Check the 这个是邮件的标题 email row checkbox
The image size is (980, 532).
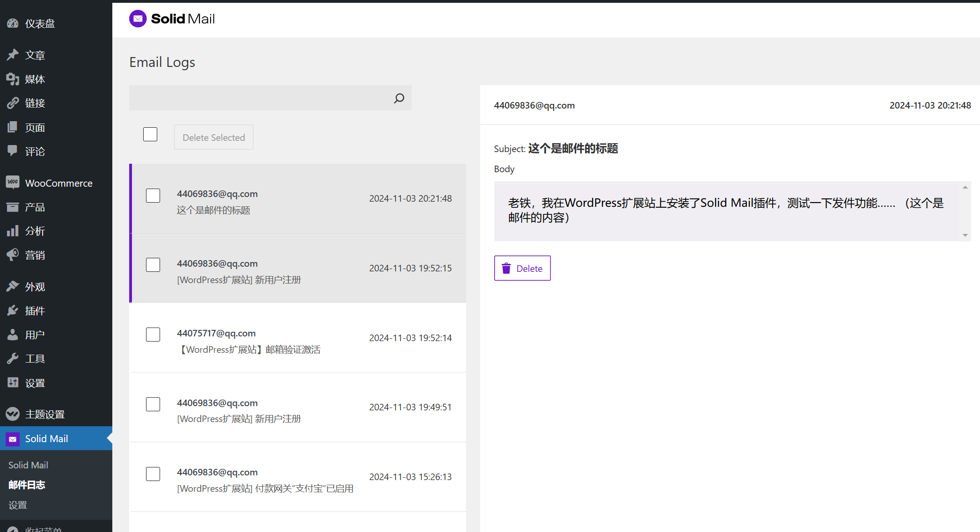153,196
